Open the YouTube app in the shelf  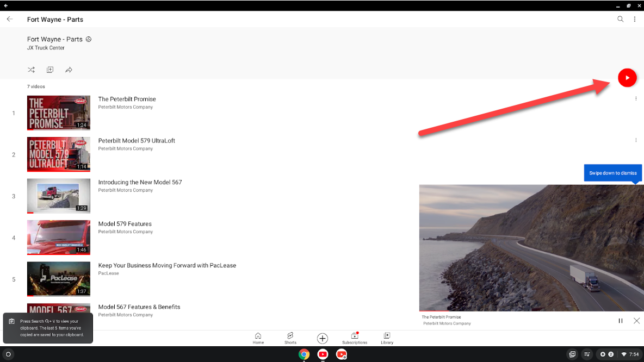[x=323, y=354]
